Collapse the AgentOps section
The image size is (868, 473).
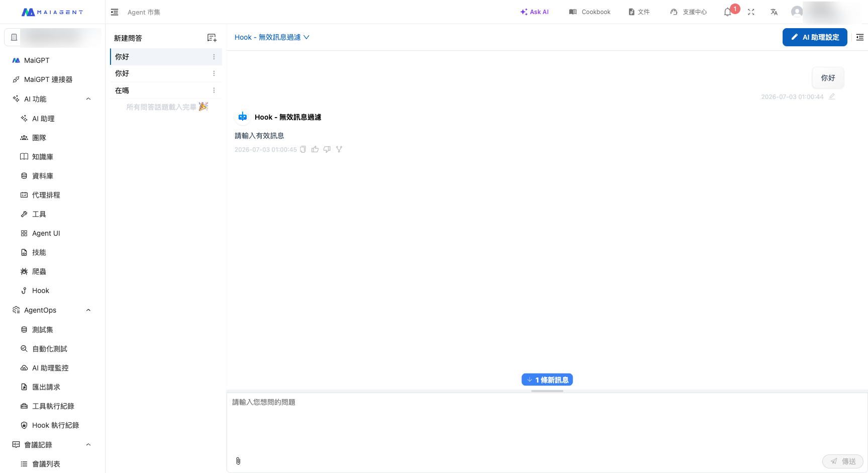(x=88, y=310)
